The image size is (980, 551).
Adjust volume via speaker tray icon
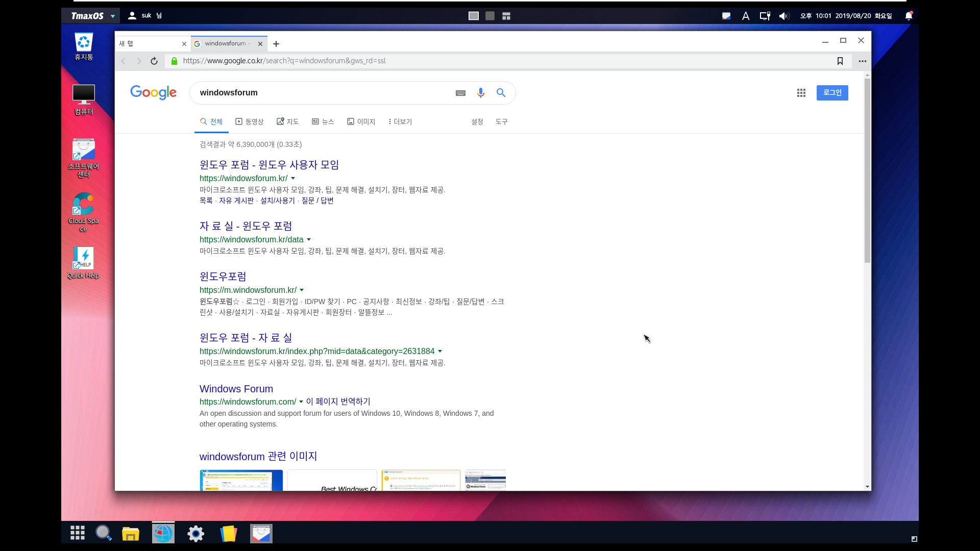784,16
